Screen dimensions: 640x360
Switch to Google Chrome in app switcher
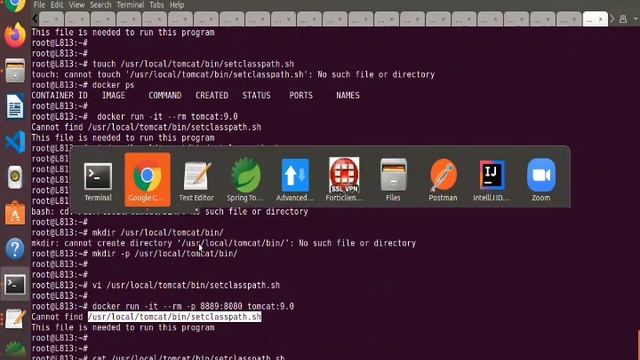pyautogui.click(x=147, y=180)
